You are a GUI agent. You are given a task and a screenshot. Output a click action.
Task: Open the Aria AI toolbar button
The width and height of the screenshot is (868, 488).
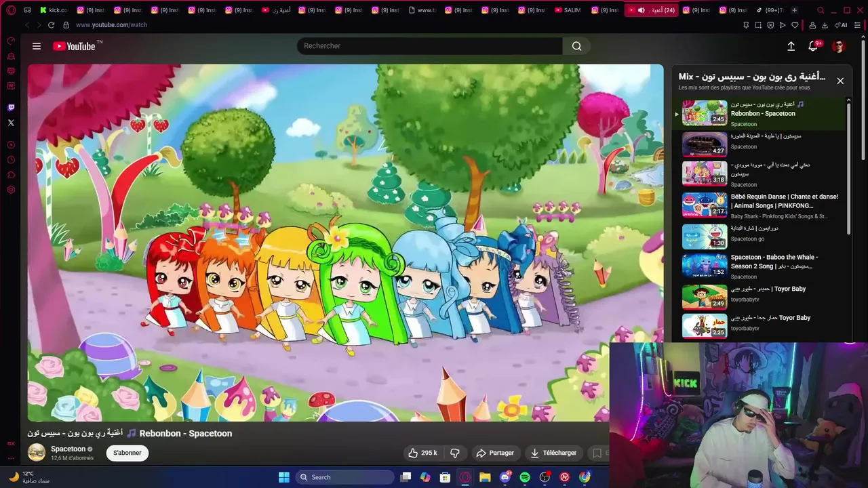(x=841, y=25)
